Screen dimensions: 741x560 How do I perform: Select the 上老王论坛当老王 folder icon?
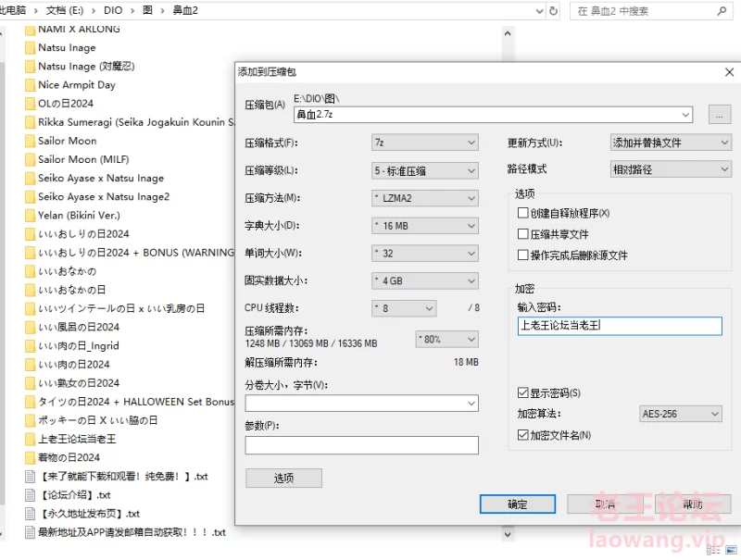30,439
